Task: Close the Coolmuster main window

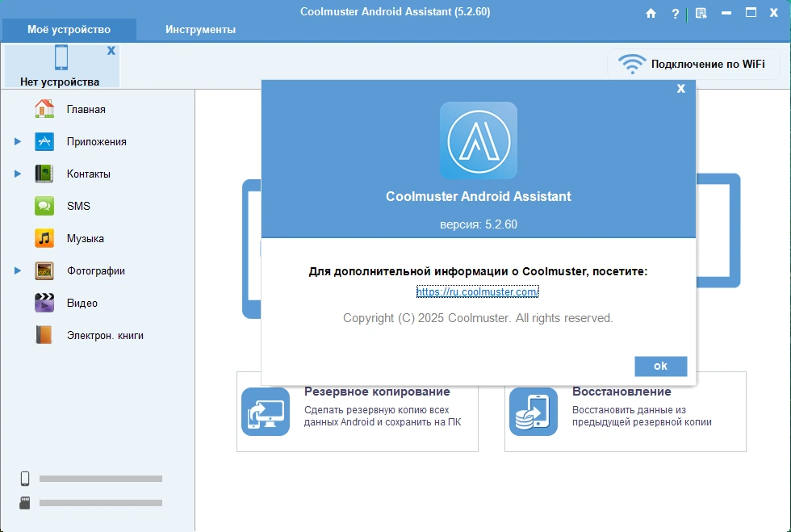Action: (773, 13)
